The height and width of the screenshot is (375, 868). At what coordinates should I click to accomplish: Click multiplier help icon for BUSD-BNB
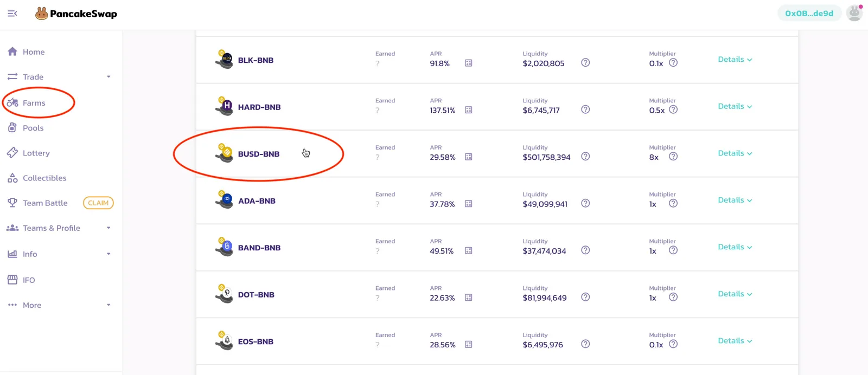(x=673, y=157)
